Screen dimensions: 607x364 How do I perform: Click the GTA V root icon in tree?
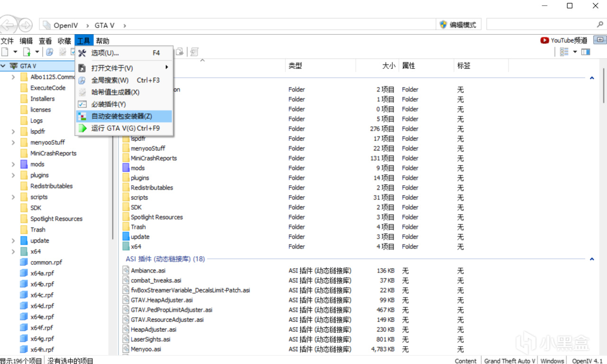13,66
